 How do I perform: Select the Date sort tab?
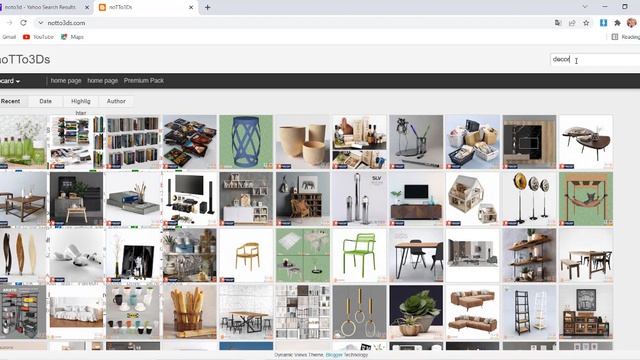pos(45,101)
